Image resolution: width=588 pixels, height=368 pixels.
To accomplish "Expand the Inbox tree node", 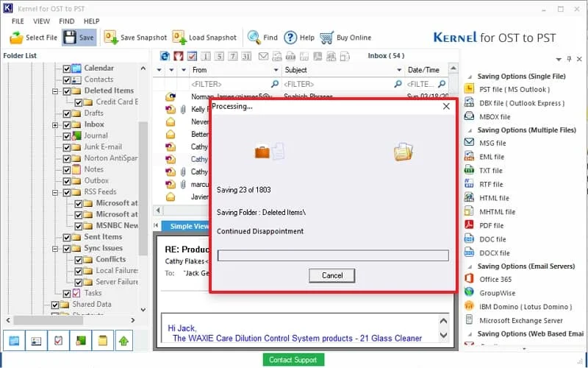I will pos(55,125).
